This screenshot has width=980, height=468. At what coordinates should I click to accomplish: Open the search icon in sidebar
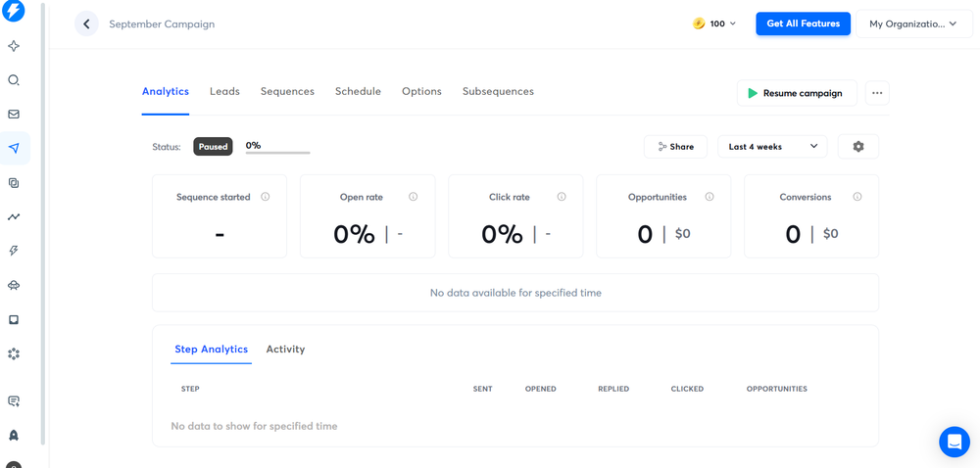tap(14, 80)
